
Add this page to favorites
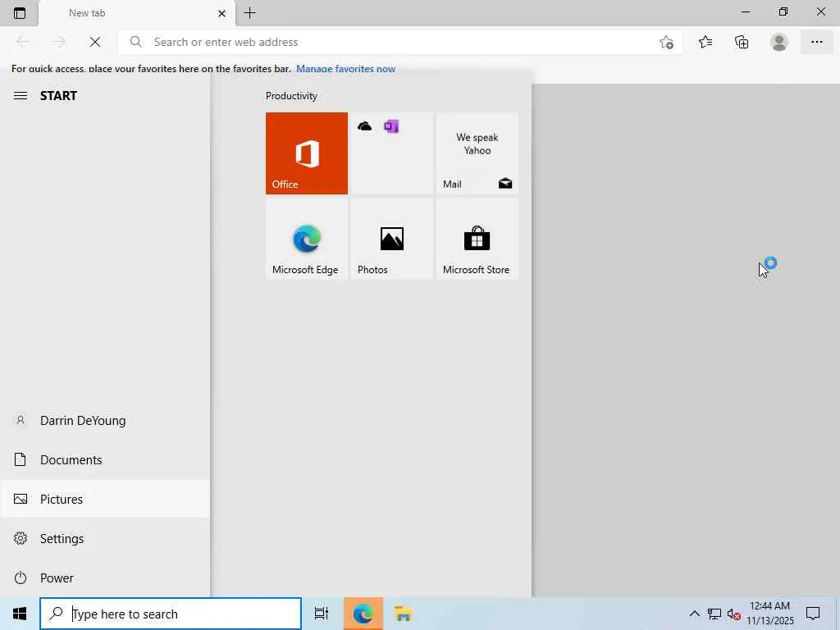[x=666, y=42]
